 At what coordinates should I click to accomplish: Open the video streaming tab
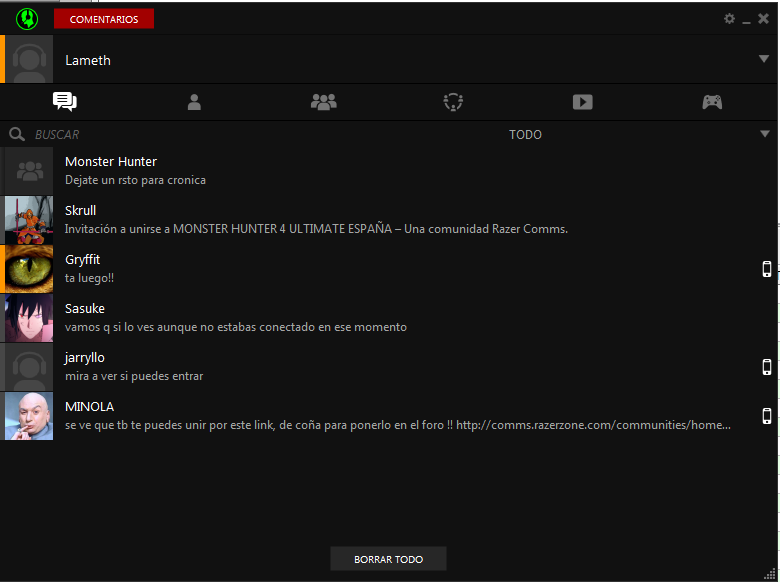(x=583, y=102)
